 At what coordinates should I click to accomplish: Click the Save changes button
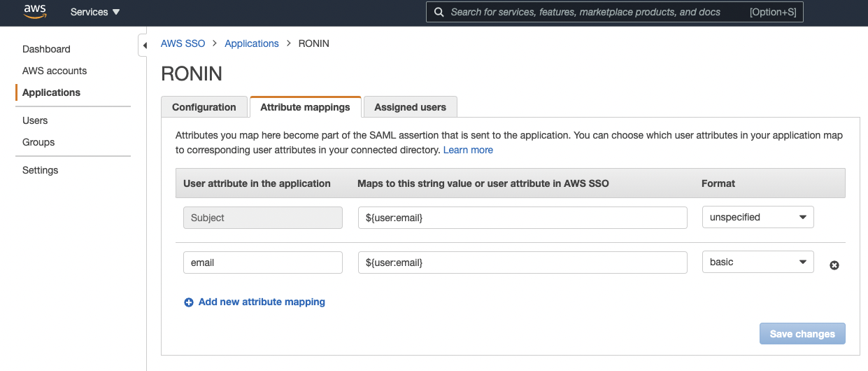pos(802,334)
